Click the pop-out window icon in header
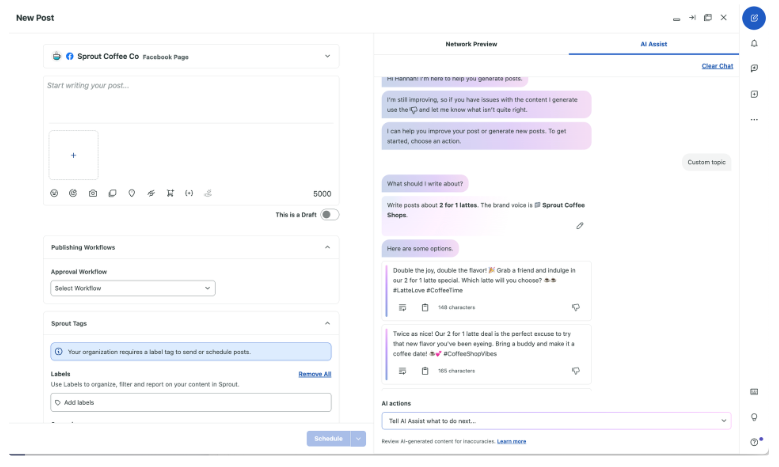Viewport: 779px width, 467px height. pos(708,18)
